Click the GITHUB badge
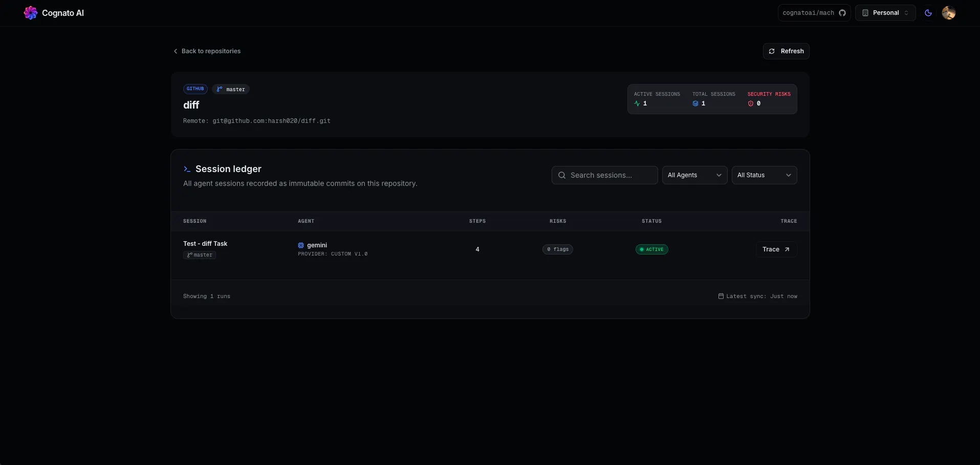980x465 pixels. pos(195,89)
